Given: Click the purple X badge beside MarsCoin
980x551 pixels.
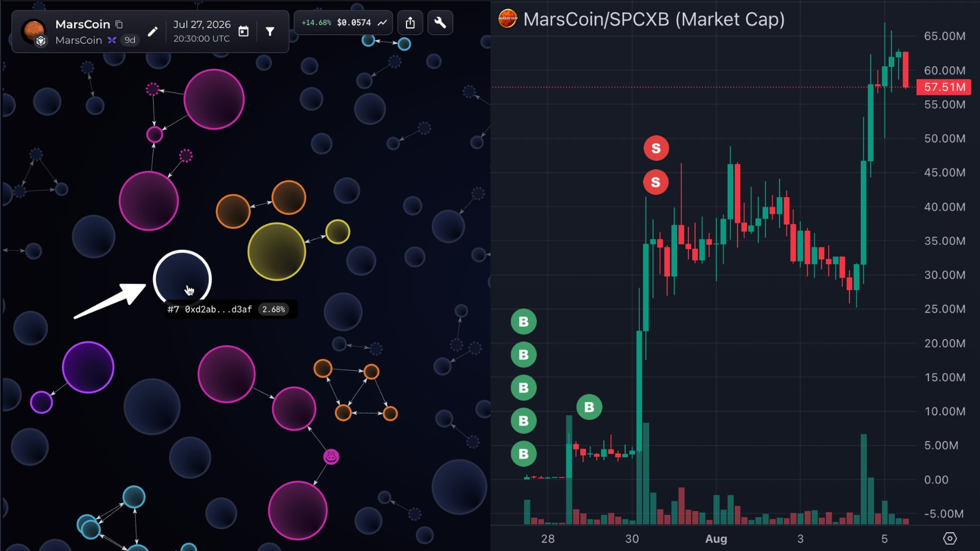Looking at the screenshot, I should pos(111,40).
